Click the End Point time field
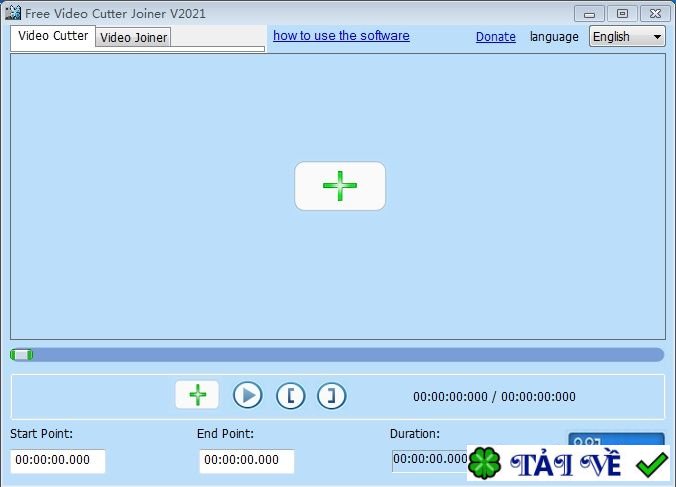 pos(247,461)
